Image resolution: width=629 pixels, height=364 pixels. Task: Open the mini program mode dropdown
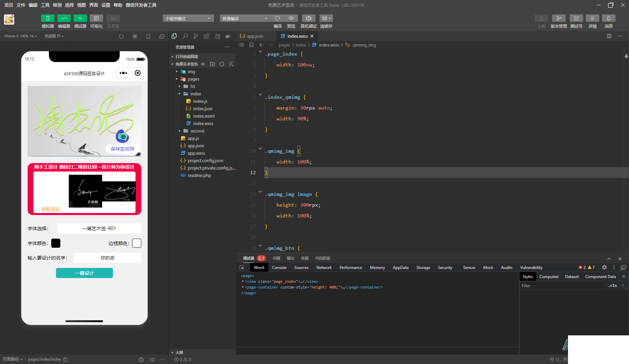188,19
